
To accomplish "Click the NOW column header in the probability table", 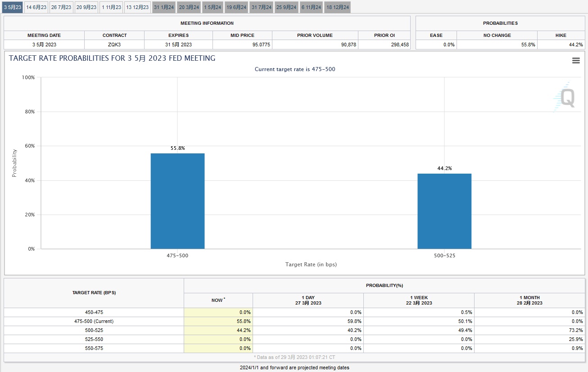I will [x=218, y=300].
